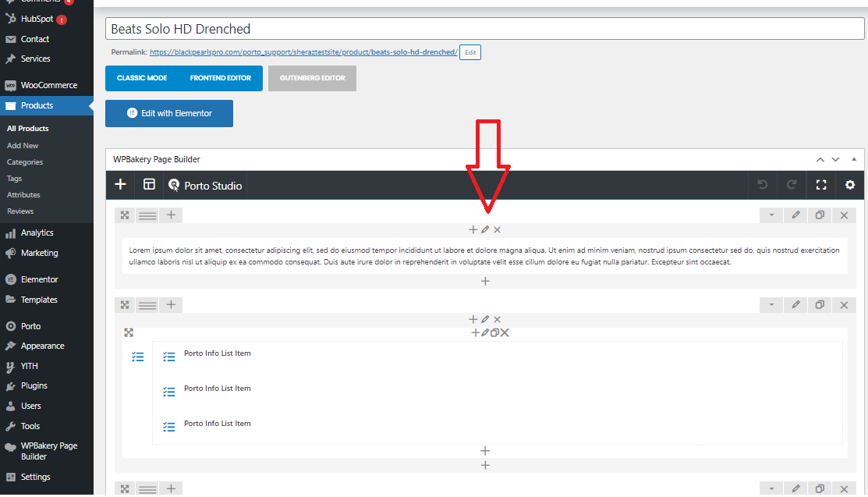Click Edit with Elementor button

pyautogui.click(x=169, y=113)
